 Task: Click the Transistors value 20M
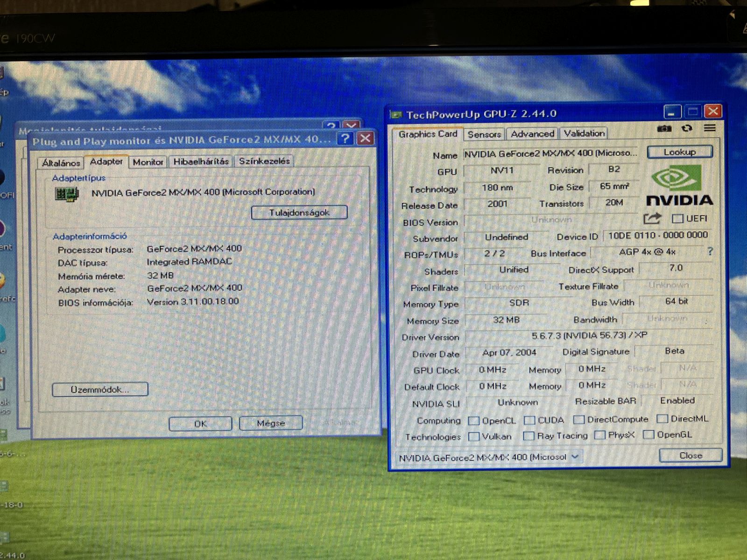pos(614,203)
